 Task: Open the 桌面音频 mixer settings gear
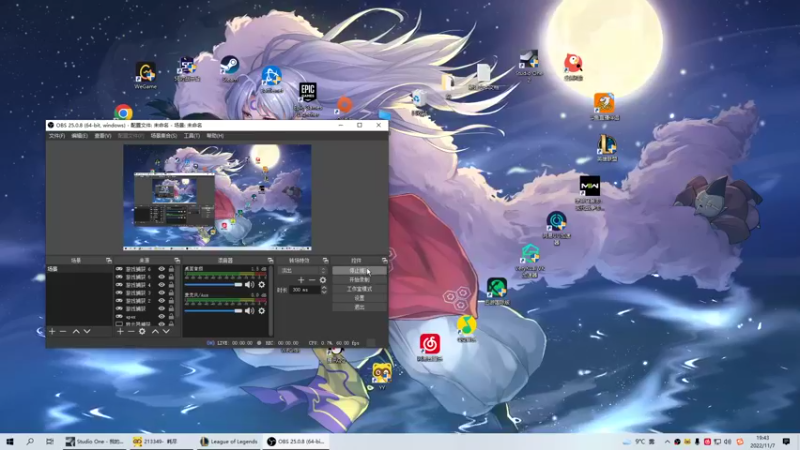[x=262, y=285]
